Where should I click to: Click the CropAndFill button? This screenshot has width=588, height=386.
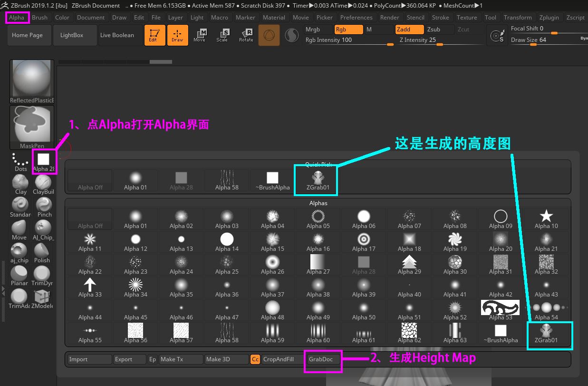tap(283, 359)
